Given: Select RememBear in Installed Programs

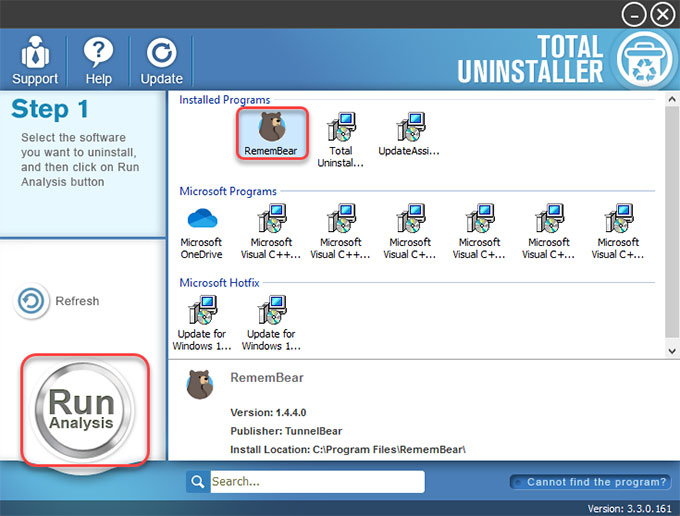Looking at the screenshot, I should (x=272, y=133).
